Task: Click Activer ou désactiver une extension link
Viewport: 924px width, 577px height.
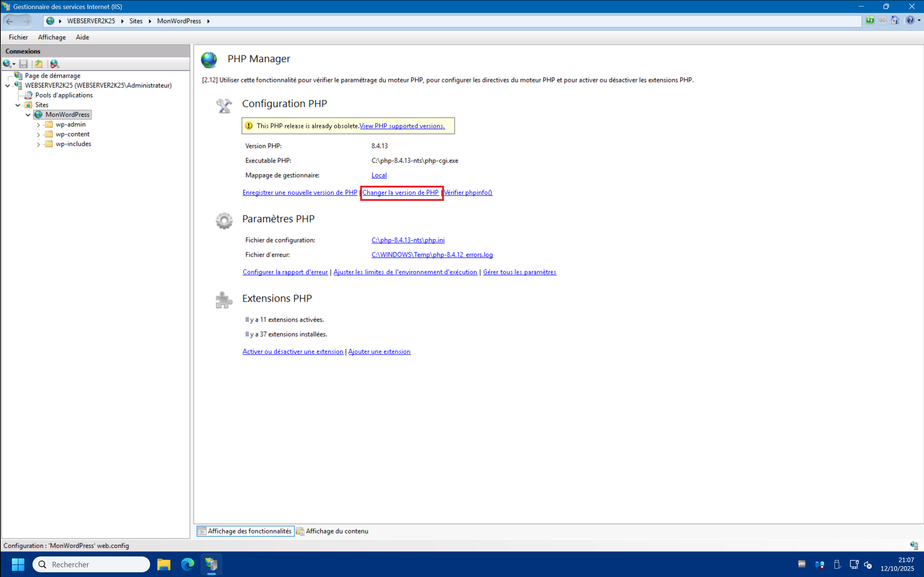Action: click(x=292, y=352)
